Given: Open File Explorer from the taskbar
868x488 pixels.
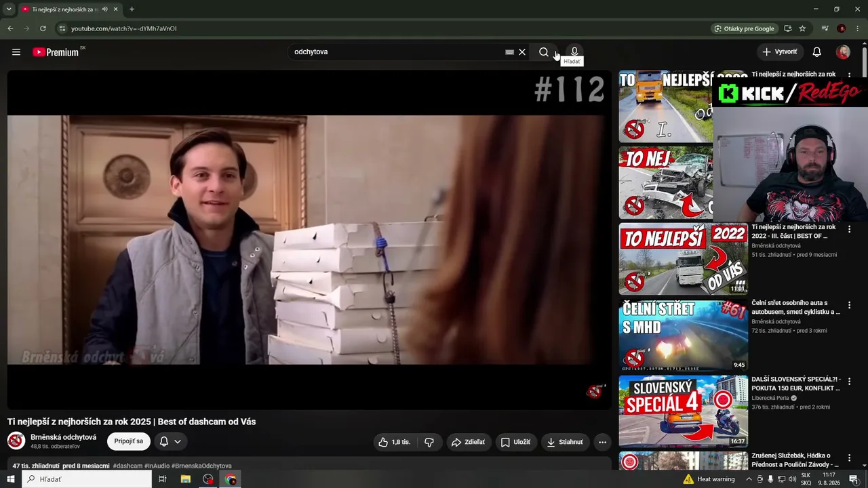Looking at the screenshot, I should 185,479.
